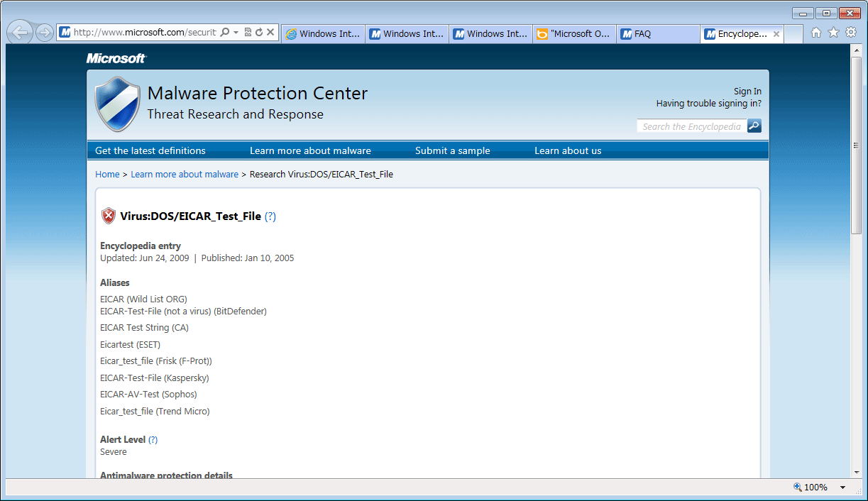Image resolution: width=868 pixels, height=501 pixels.
Task: Open the Having trouble signing in? link
Action: click(x=708, y=103)
